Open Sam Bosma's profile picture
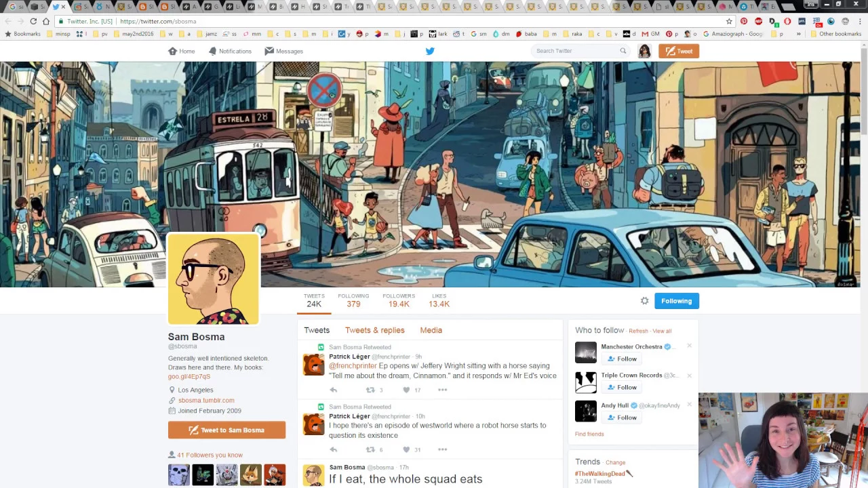This screenshot has width=868, height=488. click(214, 279)
